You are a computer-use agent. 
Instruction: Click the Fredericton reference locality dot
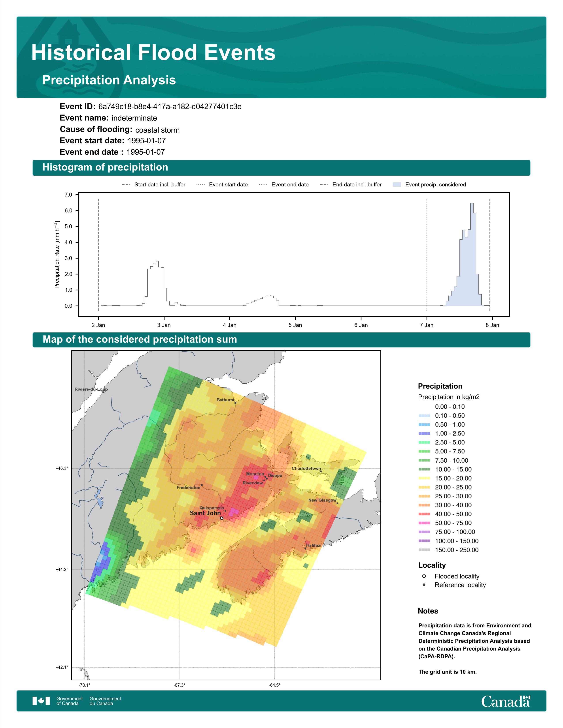click(202, 485)
